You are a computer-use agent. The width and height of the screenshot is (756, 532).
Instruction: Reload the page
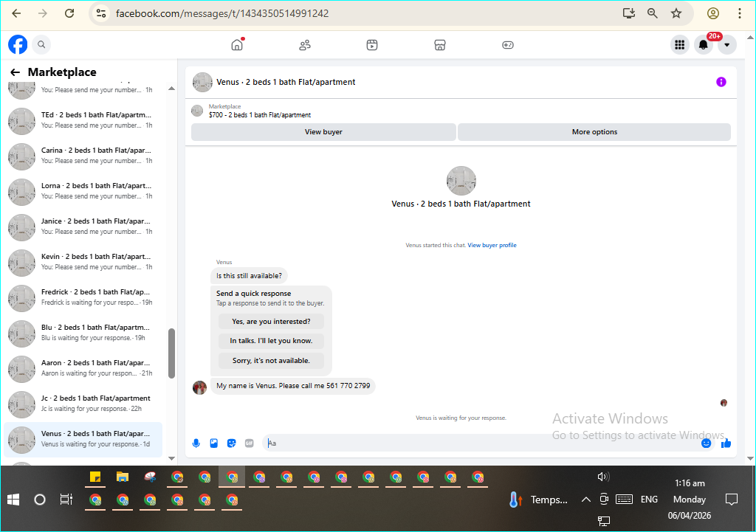[x=69, y=13]
